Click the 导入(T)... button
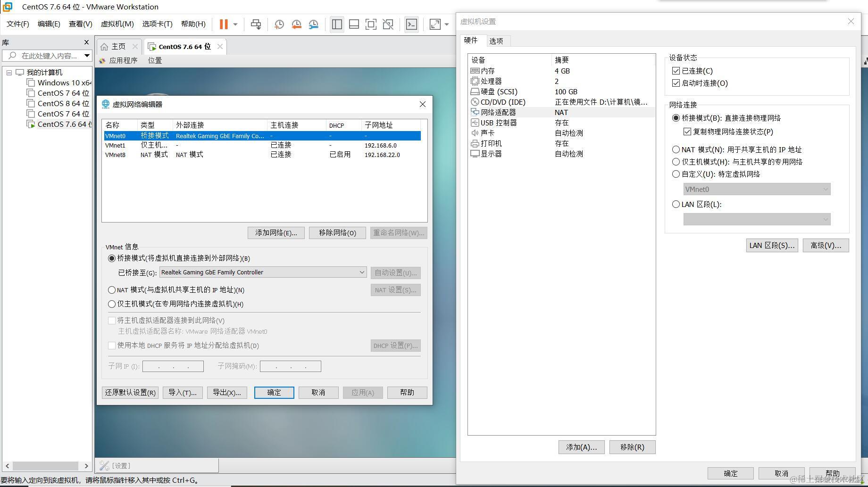868x487 pixels. [183, 392]
